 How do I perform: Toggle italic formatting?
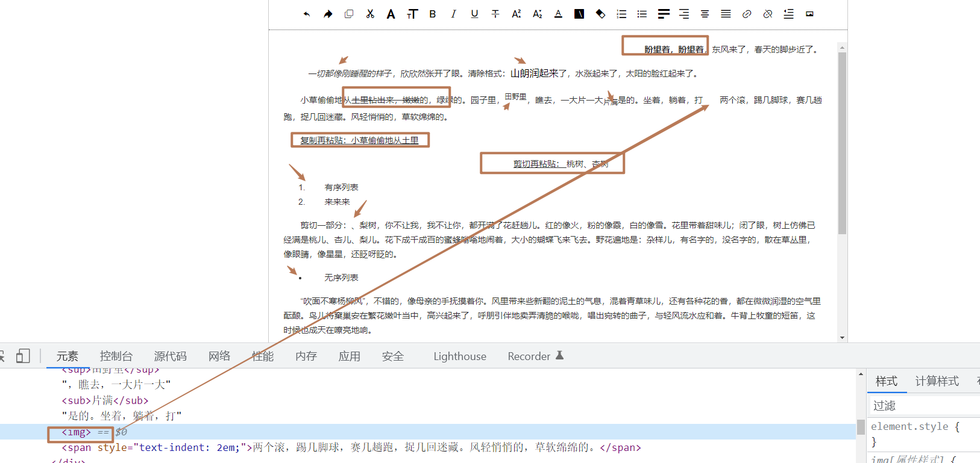coord(453,14)
